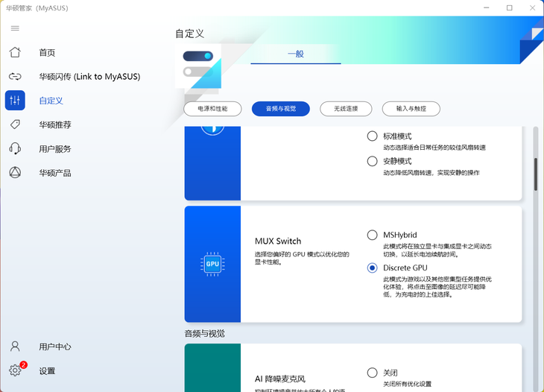Select 关闭 for AI noise-canceling microphone
This screenshot has height=392, width=544.
click(x=373, y=373)
